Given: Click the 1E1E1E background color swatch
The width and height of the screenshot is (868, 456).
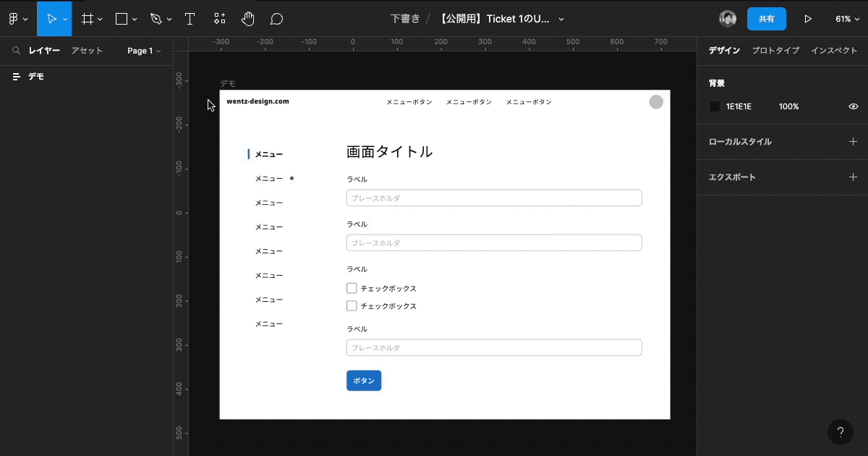Looking at the screenshot, I should [715, 106].
